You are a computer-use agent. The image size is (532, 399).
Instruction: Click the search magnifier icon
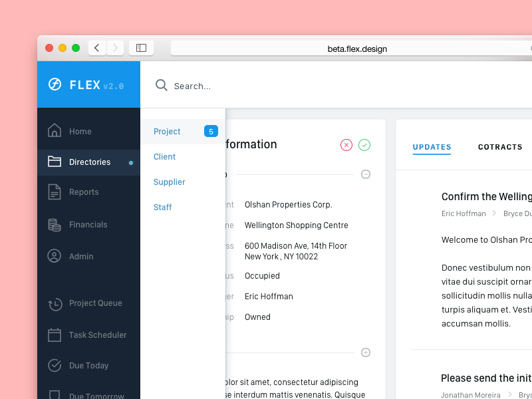click(161, 85)
